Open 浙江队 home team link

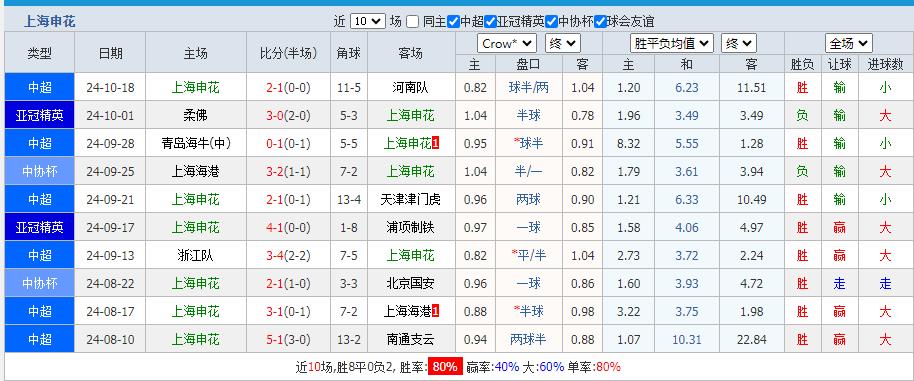tap(195, 255)
